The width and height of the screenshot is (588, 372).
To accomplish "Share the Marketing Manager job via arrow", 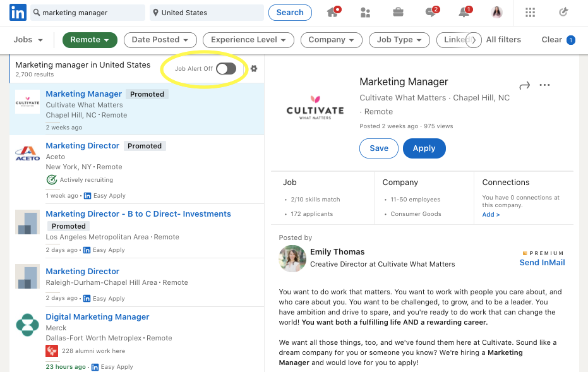I will (525, 85).
